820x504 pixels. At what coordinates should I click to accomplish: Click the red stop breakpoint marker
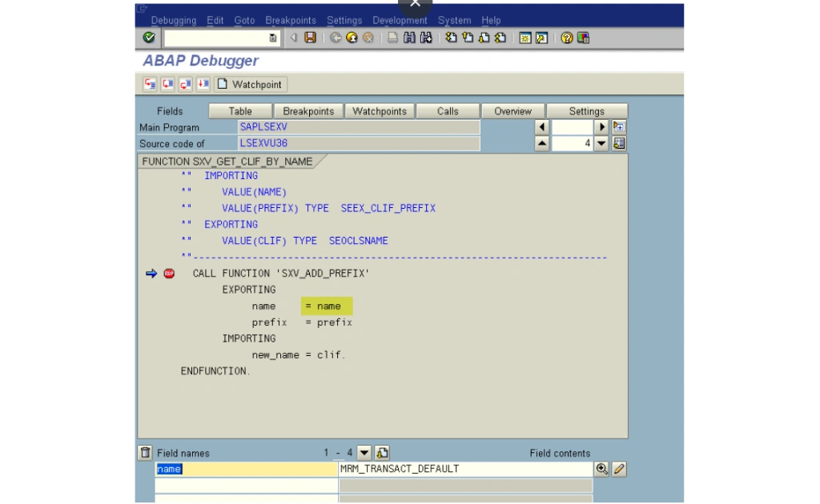[x=169, y=273]
